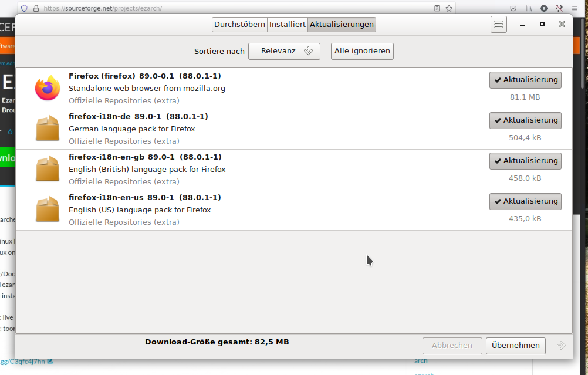The image size is (588, 375).
Task: Click the dark round extension icon in toolbar
Action: (x=544, y=8)
